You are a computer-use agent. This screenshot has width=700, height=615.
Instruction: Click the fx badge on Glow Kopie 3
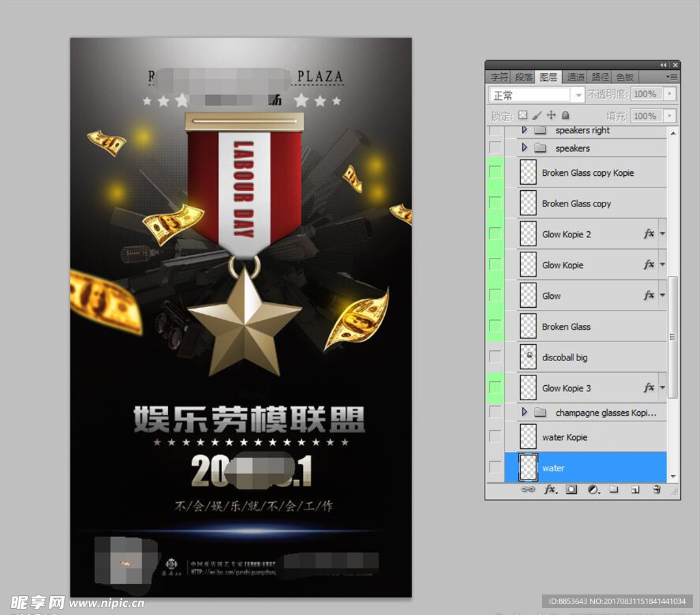[x=649, y=387]
